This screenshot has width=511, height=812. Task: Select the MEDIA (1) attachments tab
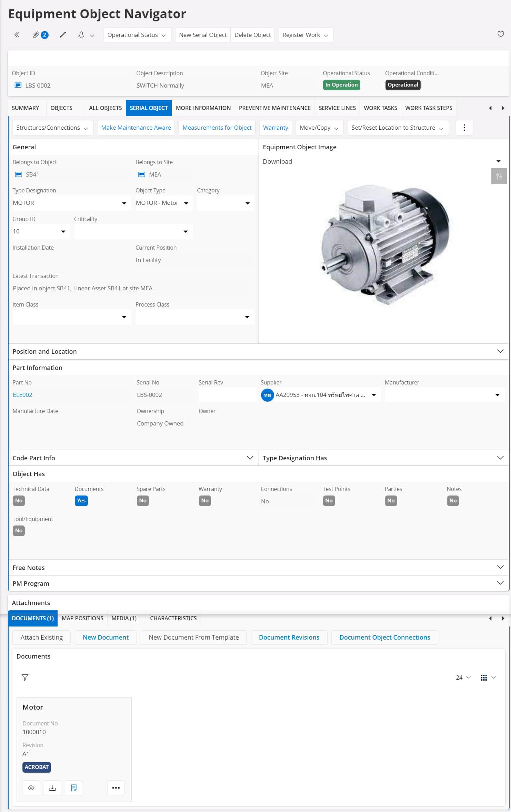(124, 618)
